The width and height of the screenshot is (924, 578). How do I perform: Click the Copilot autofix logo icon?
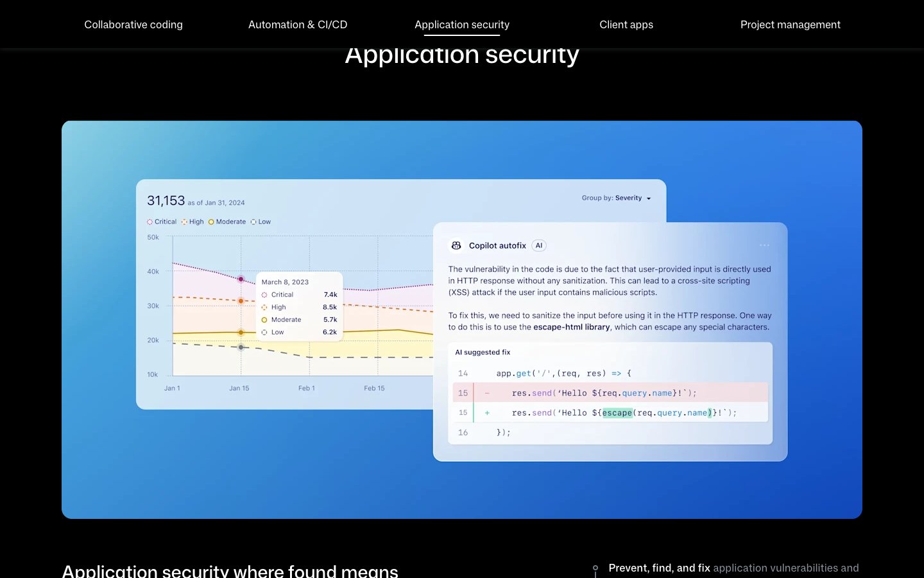click(456, 245)
